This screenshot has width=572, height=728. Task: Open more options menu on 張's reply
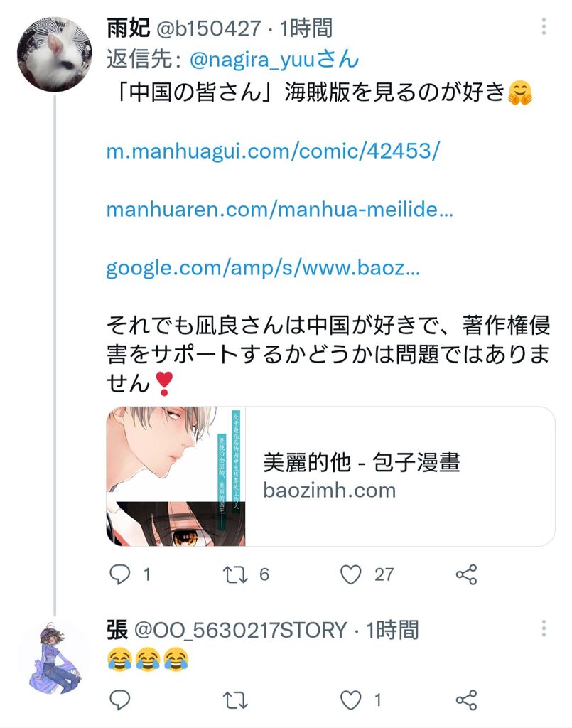point(544,628)
